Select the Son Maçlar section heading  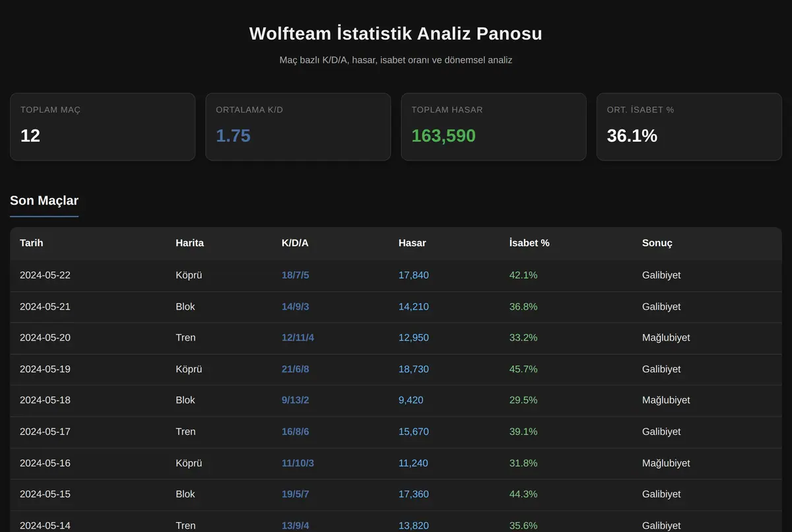pyautogui.click(x=44, y=201)
